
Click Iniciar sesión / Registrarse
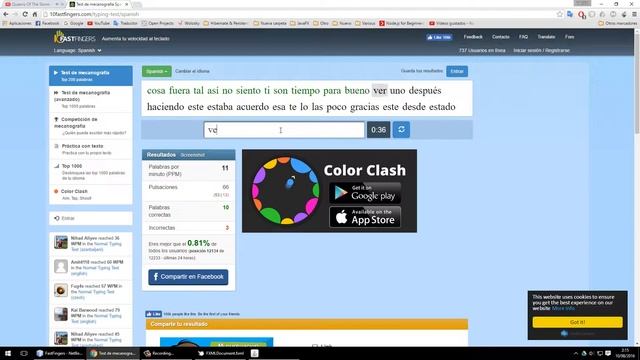coord(541,51)
